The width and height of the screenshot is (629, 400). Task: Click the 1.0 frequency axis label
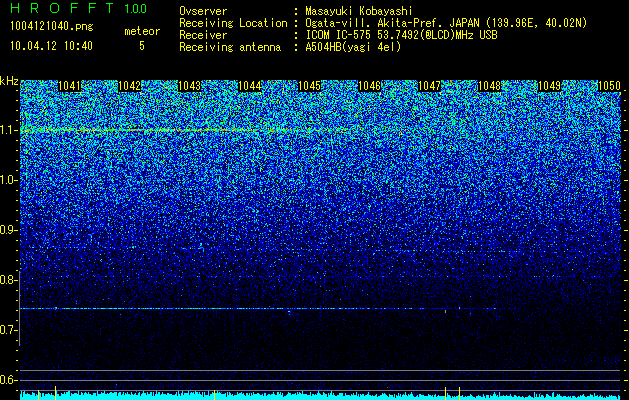8,180
